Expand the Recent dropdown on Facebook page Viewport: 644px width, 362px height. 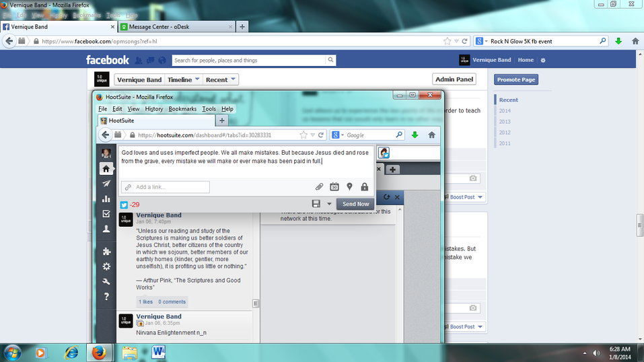(x=233, y=79)
